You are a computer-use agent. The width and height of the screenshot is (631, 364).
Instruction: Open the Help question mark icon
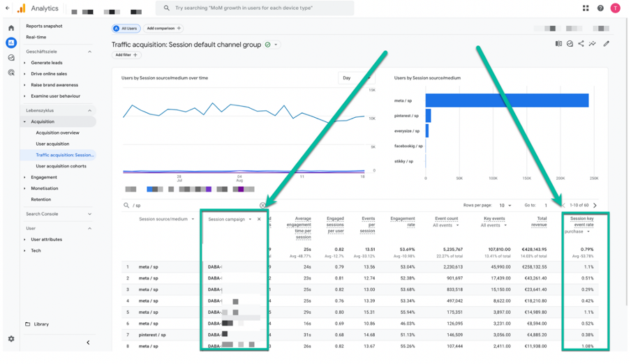click(x=600, y=8)
